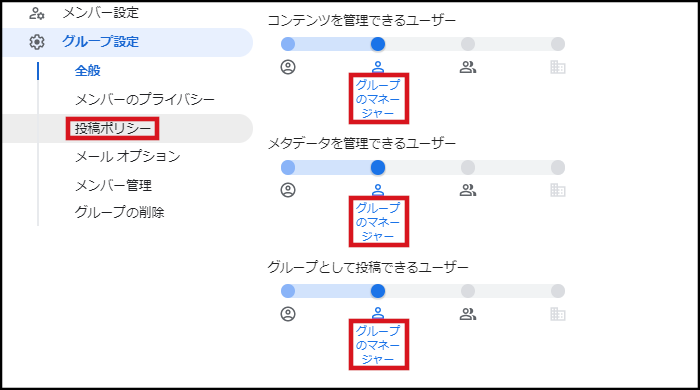
Task: Set コンテンツ管理 slider to first stop
Action: pos(288,44)
